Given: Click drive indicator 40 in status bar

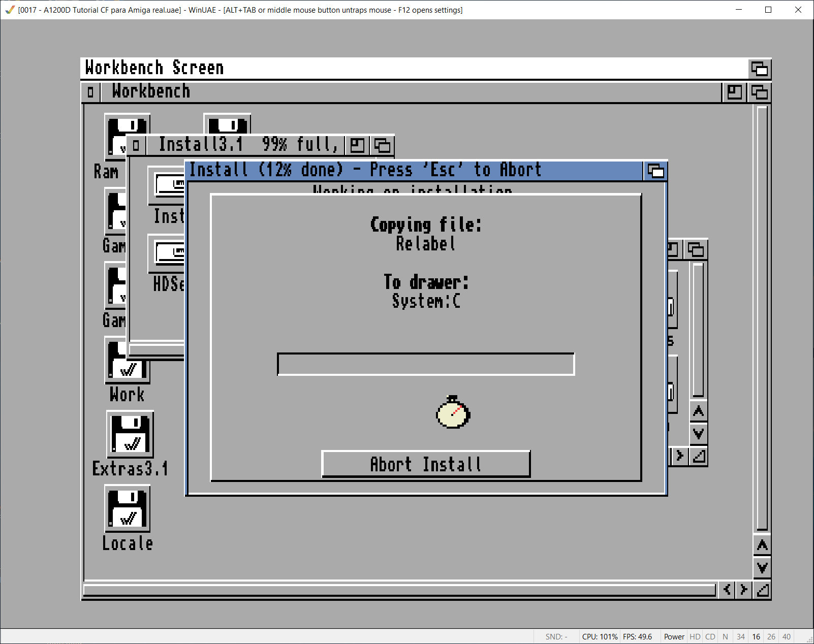Looking at the screenshot, I should (x=787, y=636).
